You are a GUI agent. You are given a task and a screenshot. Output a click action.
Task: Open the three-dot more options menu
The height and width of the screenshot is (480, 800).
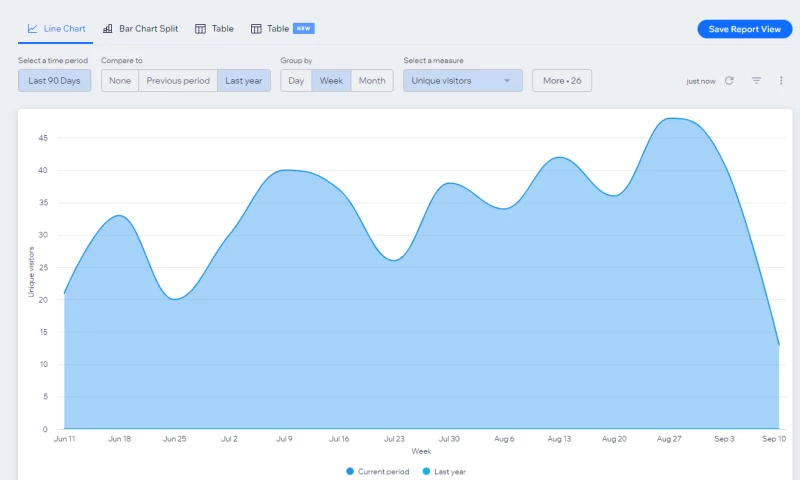781,81
